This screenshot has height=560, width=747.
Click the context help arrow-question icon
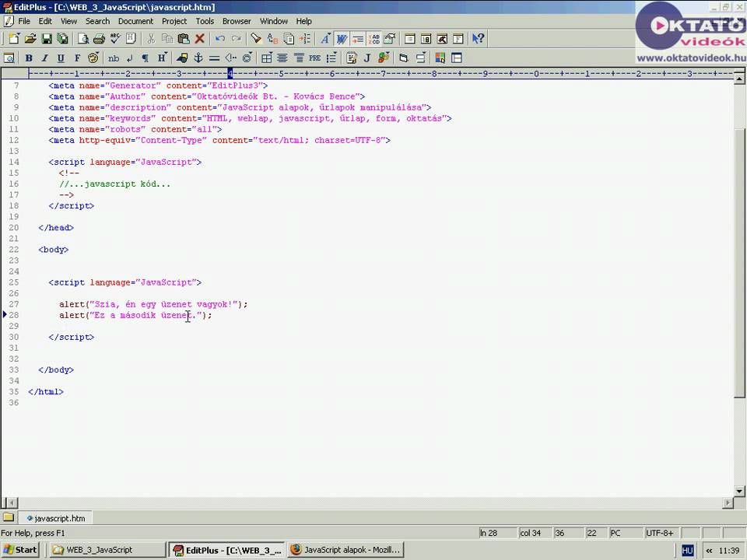478,39
